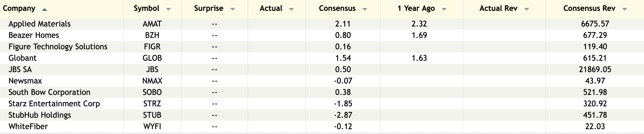Select the Beazer Homes company name
The height and width of the screenshot is (134, 644).
coord(34,35)
